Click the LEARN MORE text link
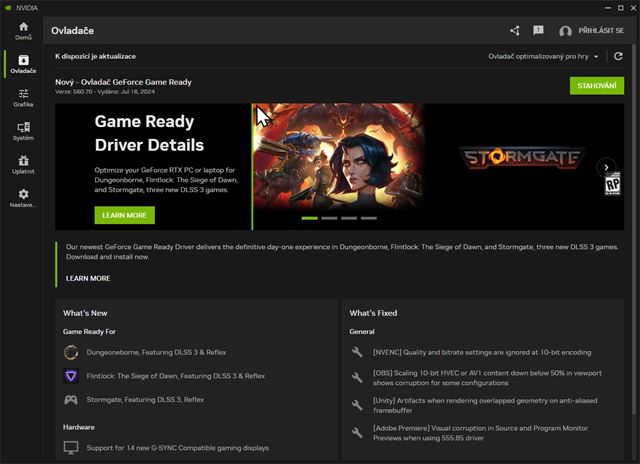 point(88,278)
